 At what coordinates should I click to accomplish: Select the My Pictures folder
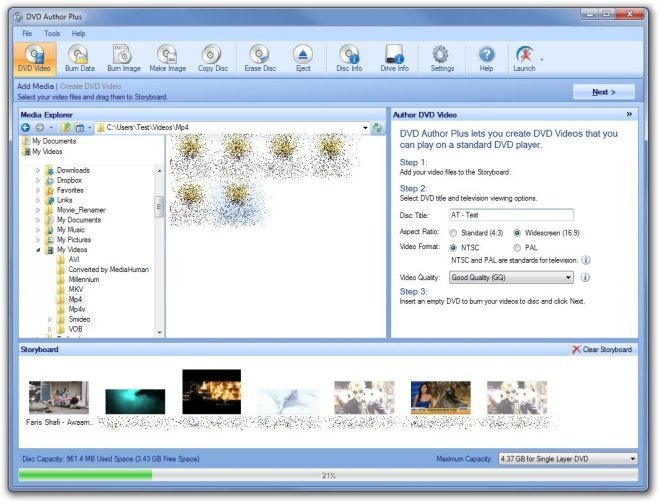pyautogui.click(x=74, y=240)
